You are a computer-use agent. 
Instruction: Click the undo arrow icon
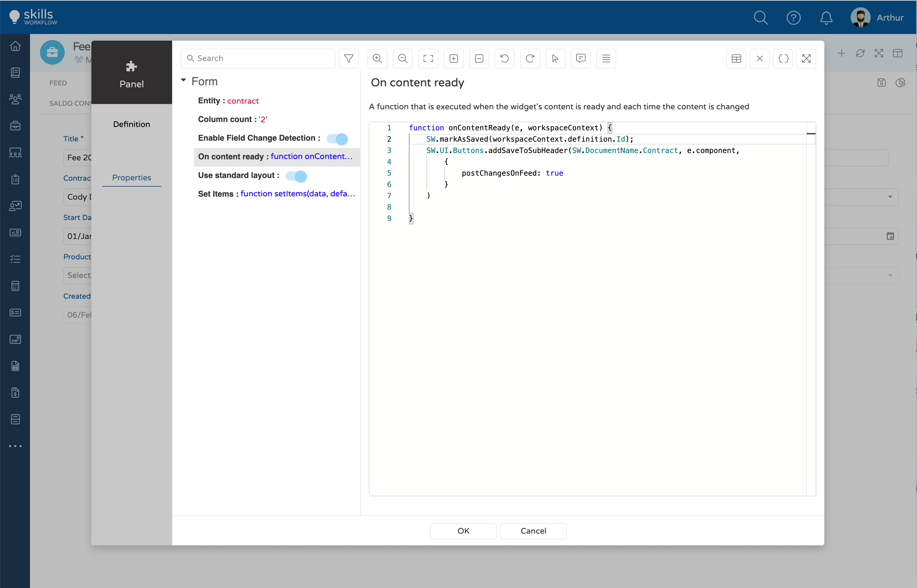504,58
